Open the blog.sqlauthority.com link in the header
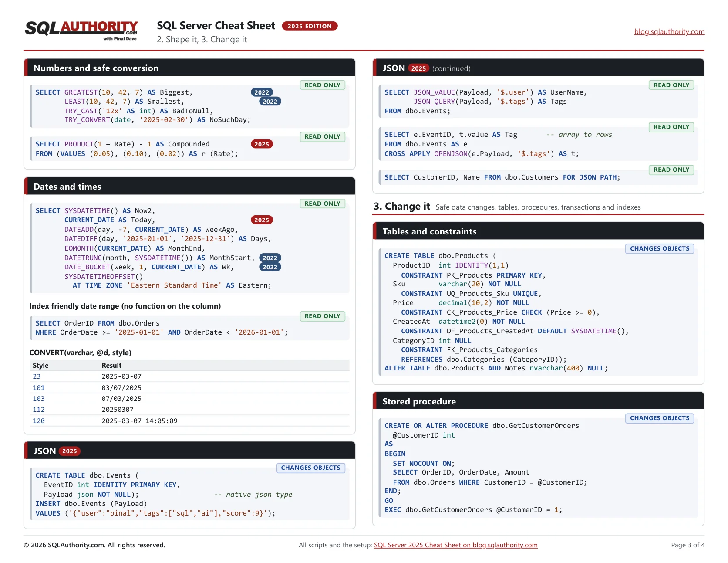The image size is (728, 563). pyautogui.click(x=669, y=31)
